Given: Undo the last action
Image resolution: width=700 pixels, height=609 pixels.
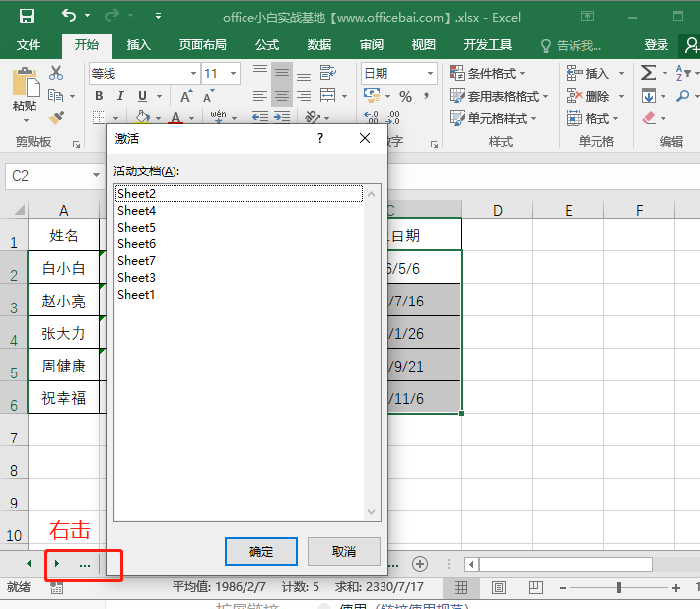Looking at the screenshot, I should coord(69,16).
